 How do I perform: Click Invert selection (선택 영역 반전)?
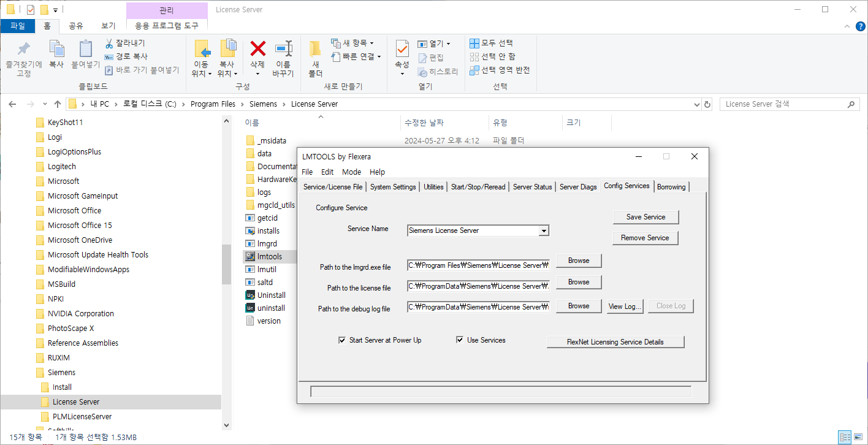pyautogui.click(x=500, y=70)
